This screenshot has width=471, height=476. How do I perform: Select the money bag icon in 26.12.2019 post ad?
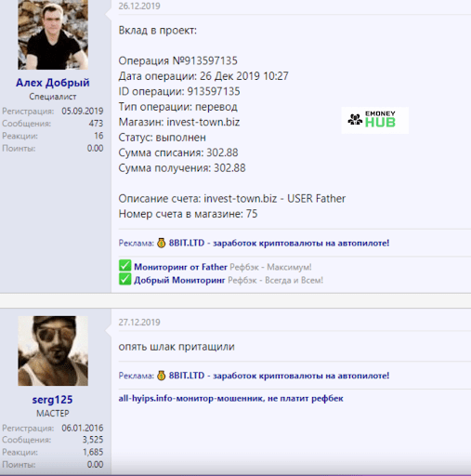[x=161, y=243]
